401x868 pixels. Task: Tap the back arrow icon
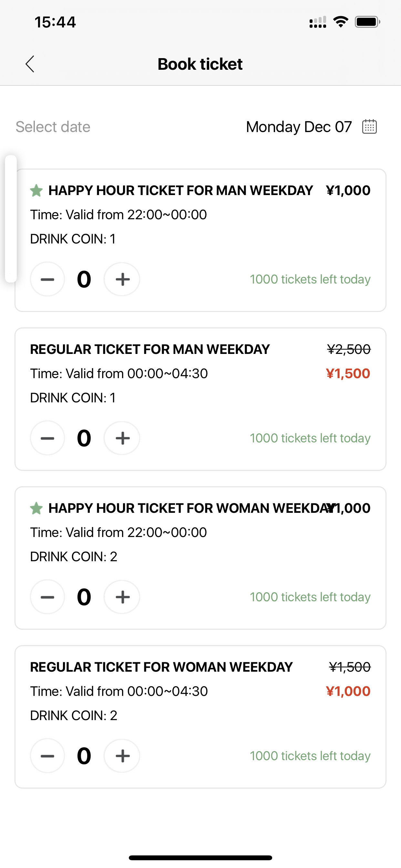click(x=30, y=64)
